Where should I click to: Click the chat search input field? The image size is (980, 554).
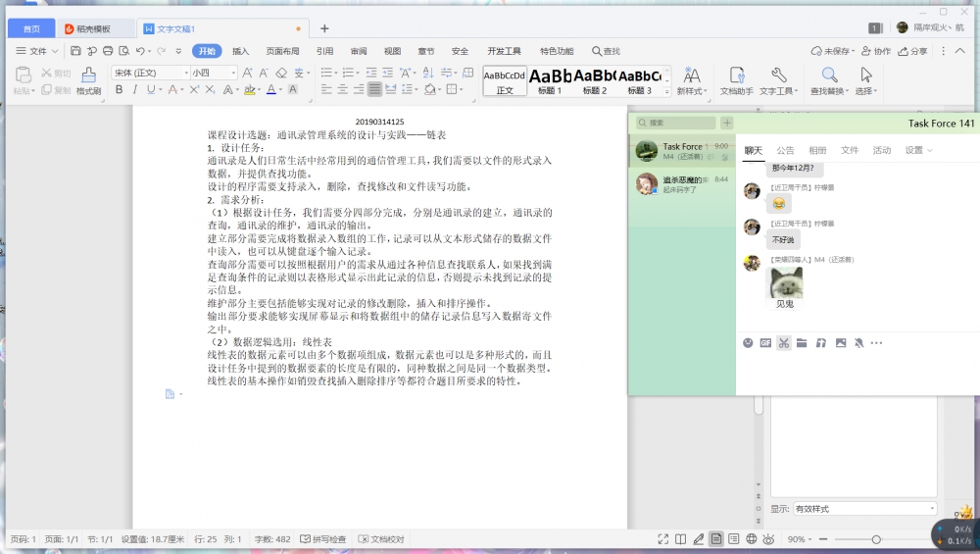pyautogui.click(x=676, y=123)
